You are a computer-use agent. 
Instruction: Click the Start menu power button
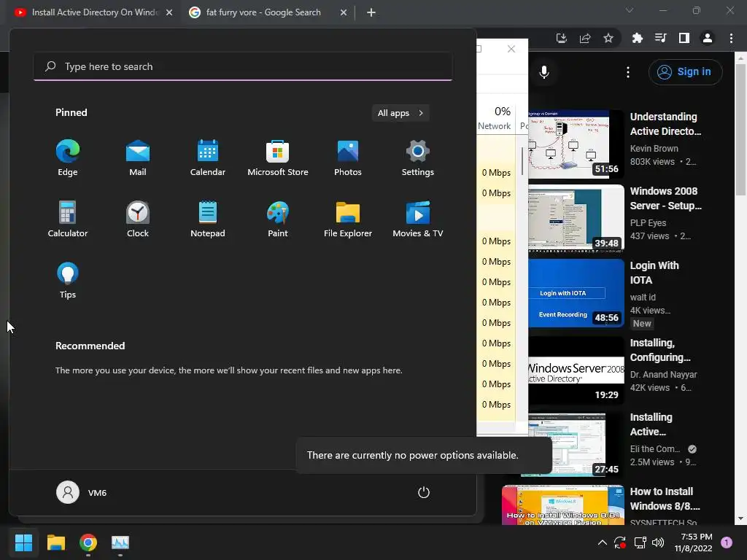(x=424, y=492)
